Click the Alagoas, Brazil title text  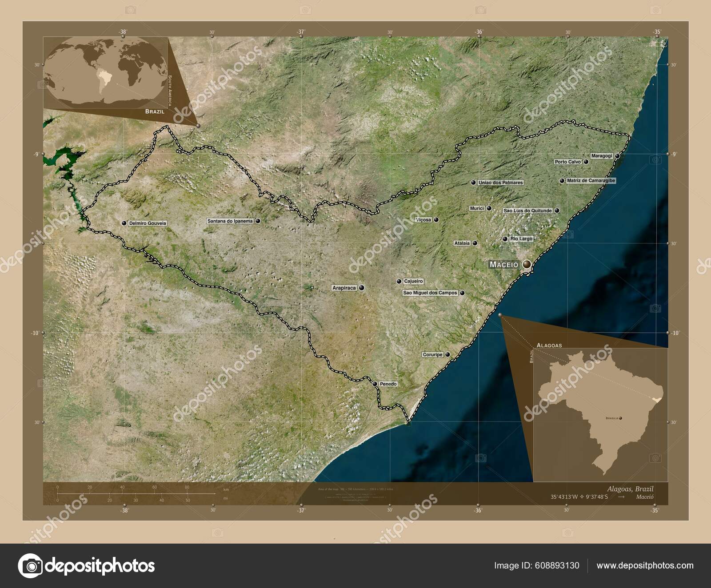click(631, 488)
